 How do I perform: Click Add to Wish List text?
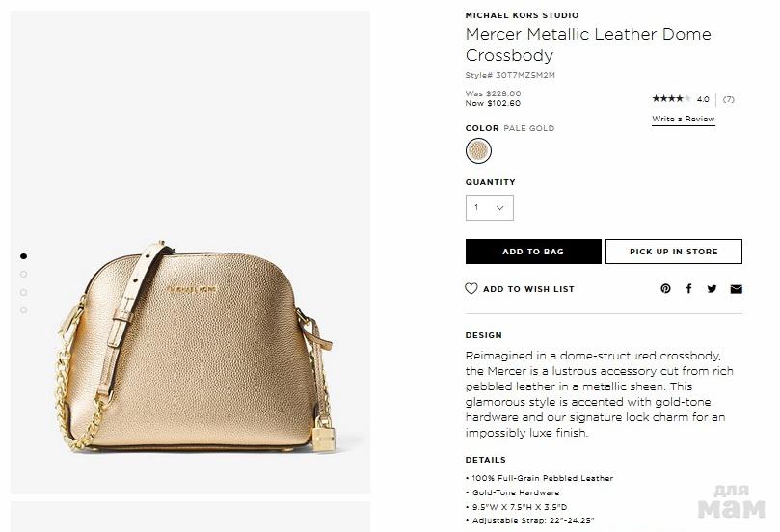click(x=528, y=289)
